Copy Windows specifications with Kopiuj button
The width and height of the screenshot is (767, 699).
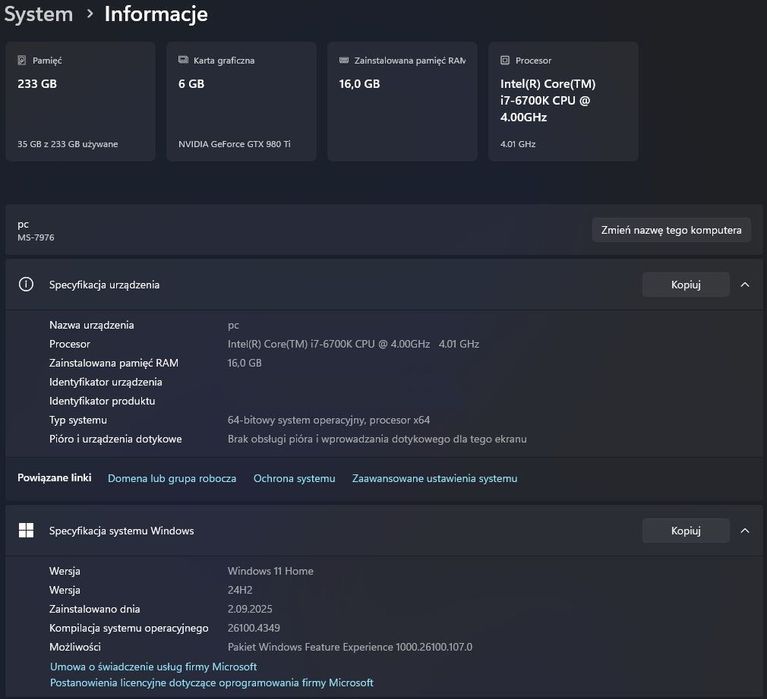click(685, 531)
